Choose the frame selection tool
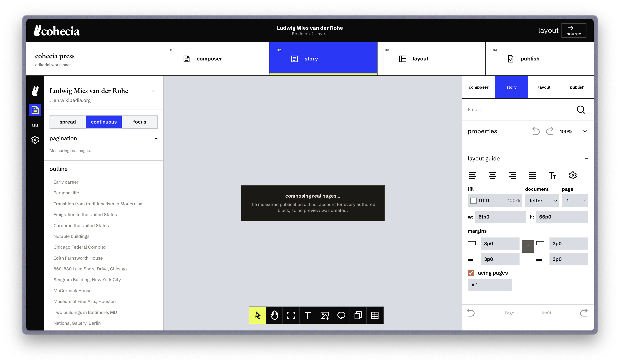Viewport: 620px width, 364px height. [291, 315]
